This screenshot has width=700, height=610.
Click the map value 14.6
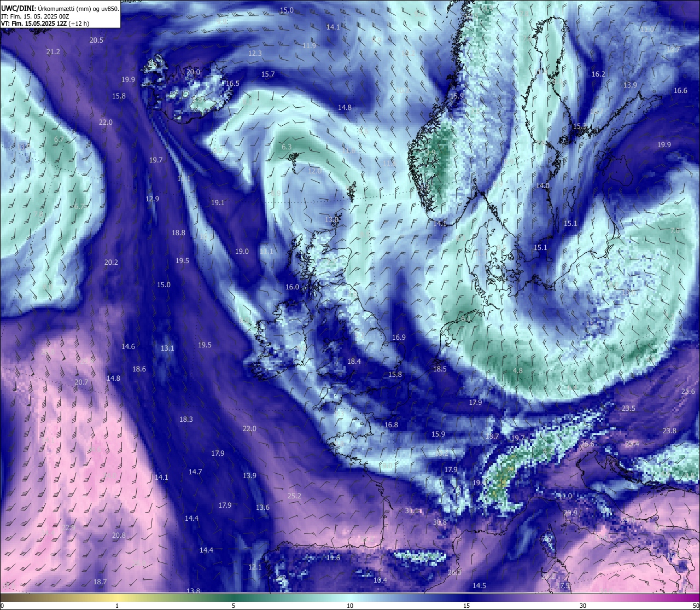pyautogui.click(x=128, y=346)
